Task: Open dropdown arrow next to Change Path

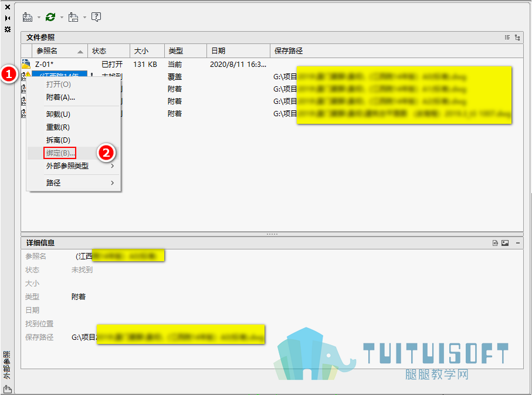Action: pos(84,18)
